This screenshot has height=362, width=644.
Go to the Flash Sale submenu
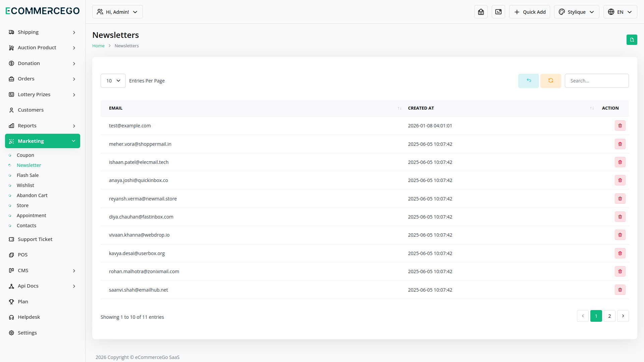(28, 175)
